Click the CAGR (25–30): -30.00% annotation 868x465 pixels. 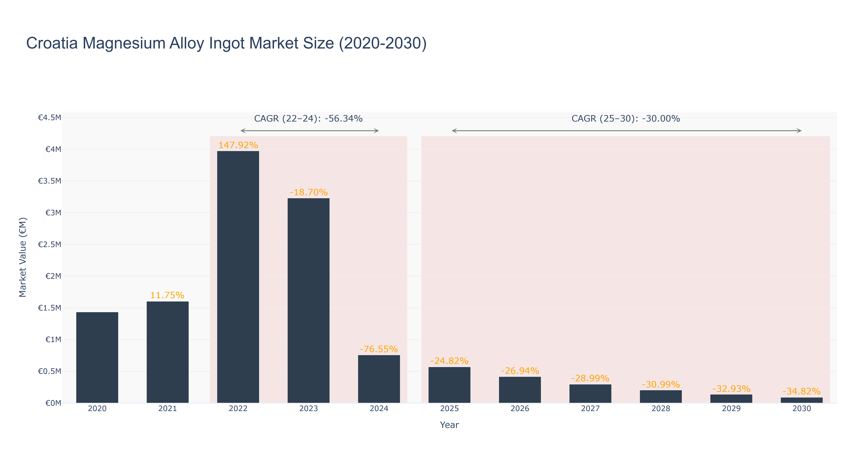coord(626,119)
